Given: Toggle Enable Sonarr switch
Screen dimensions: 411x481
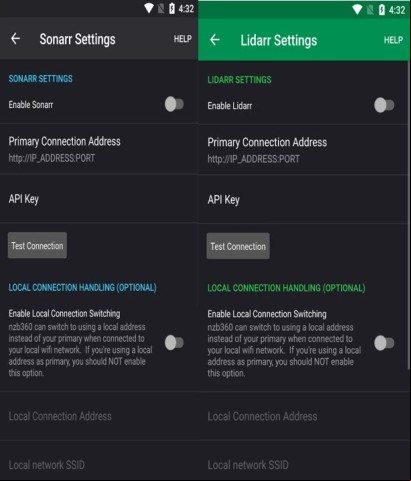Looking at the screenshot, I should (174, 104).
